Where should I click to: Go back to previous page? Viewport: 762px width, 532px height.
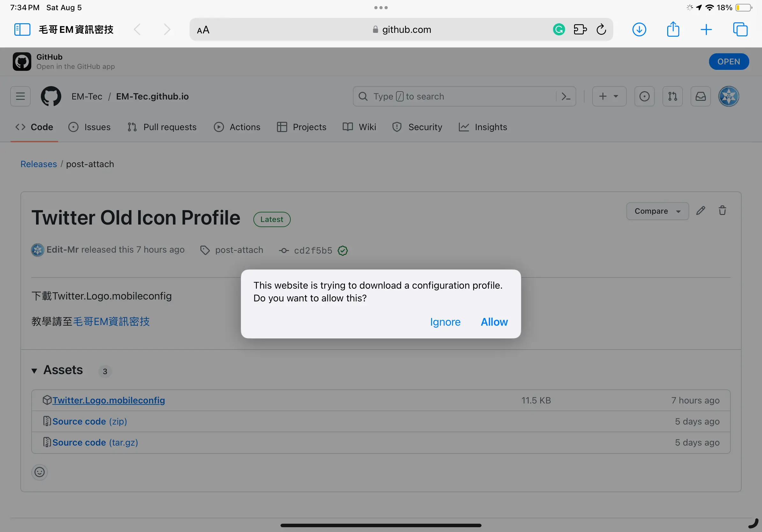tap(137, 30)
